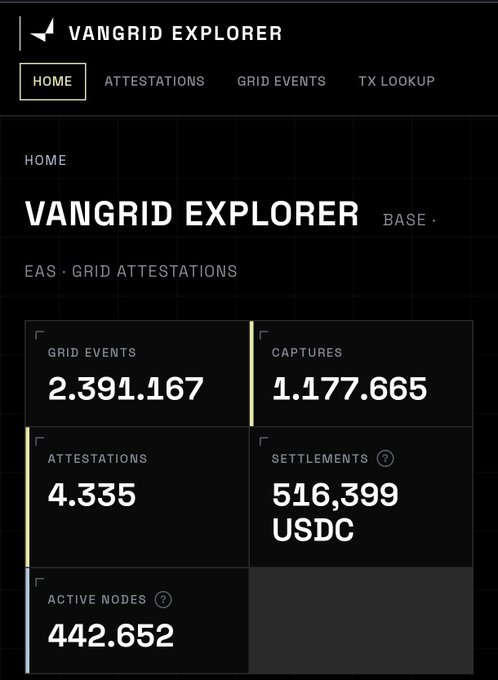Open the Settlements help question-mark icon
498x680 pixels.
(x=385, y=458)
